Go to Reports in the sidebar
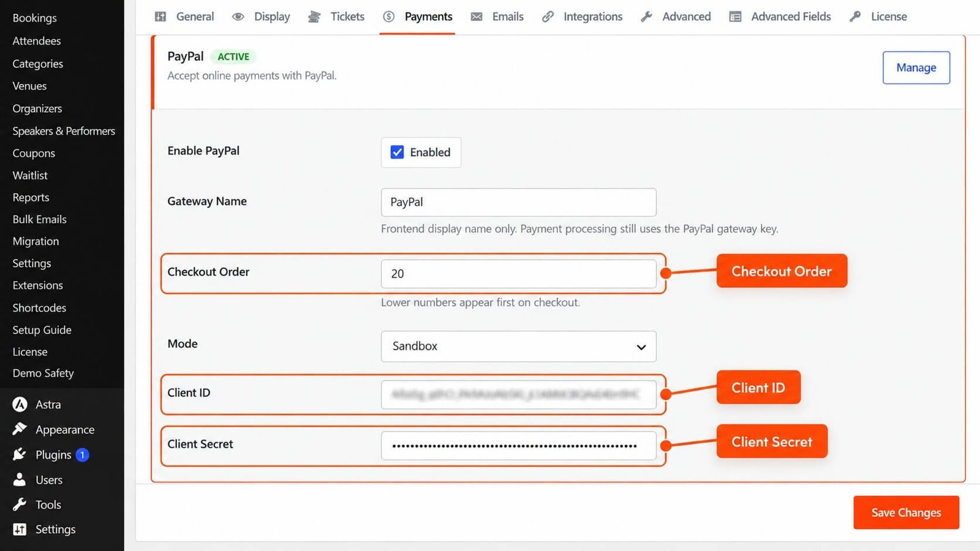The height and width of the screenshot is (551, 980). (31, 197)
